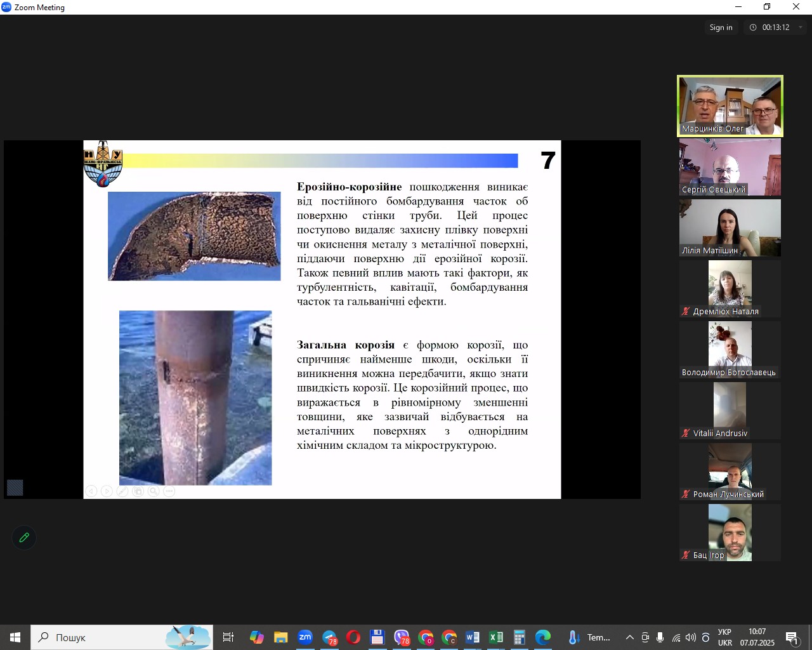The image size is (812, 650).
Task: Restore down the Zoom window
Action: (767, 7)
